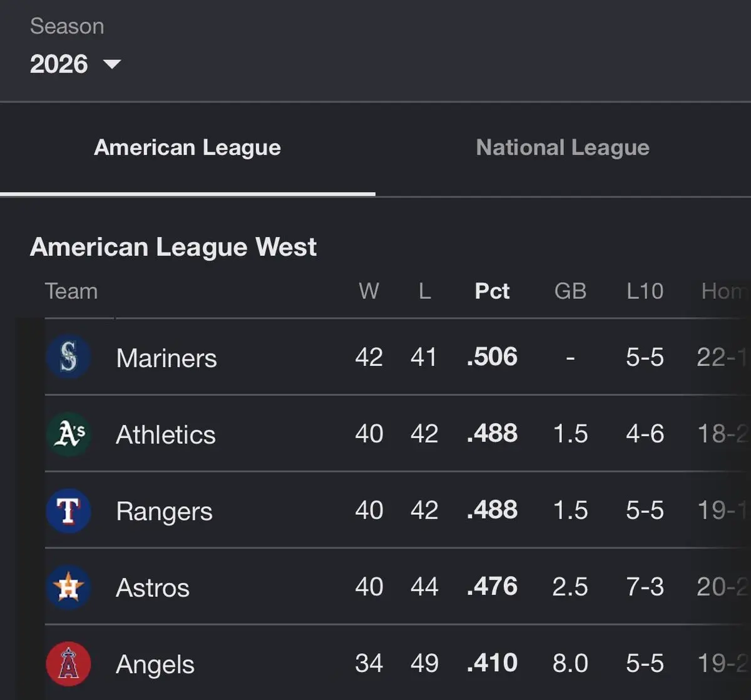Image resolution: width=751 pixels, height=700 pixels.
Task: Sort by the L10 column header
Action: (645, 291)
